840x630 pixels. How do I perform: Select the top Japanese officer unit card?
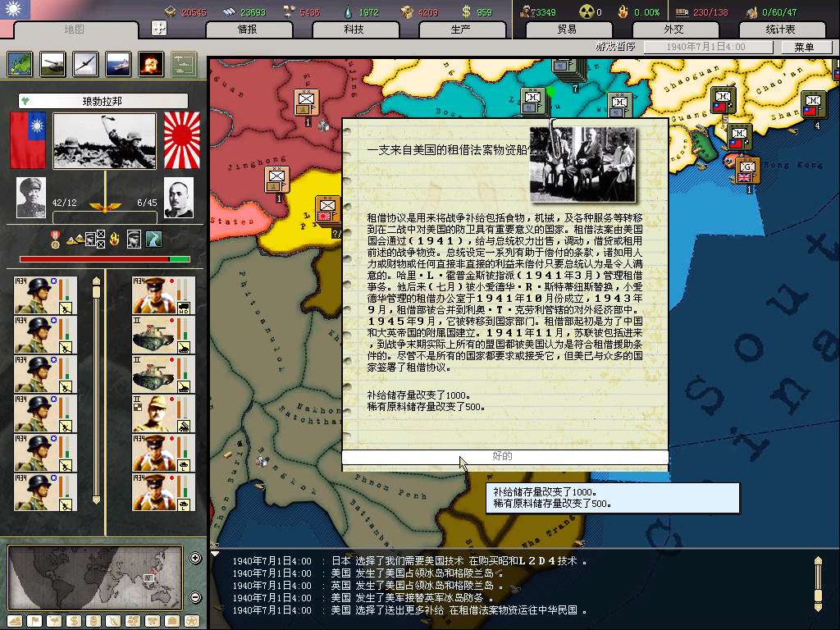[164, 295]
